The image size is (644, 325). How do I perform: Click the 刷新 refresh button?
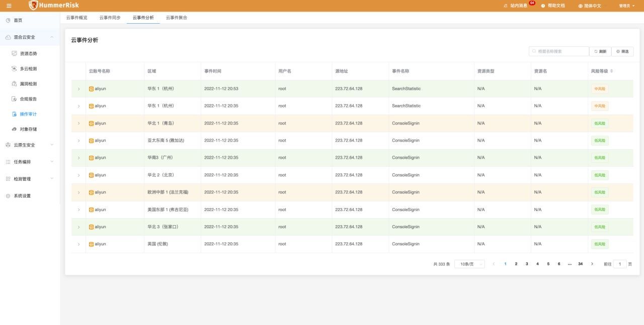[x=600, y=51]
